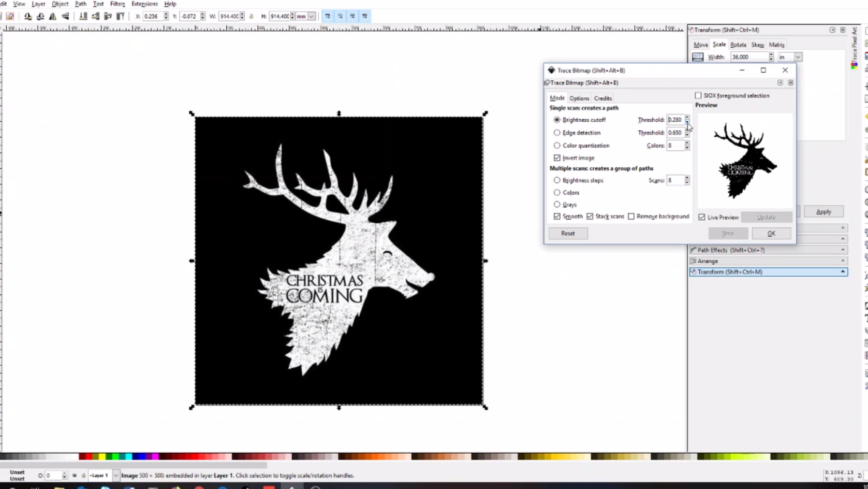This screenshot has width=868, height=489.
Task: Toggle move patterns affect button
Action: point(365,16)
